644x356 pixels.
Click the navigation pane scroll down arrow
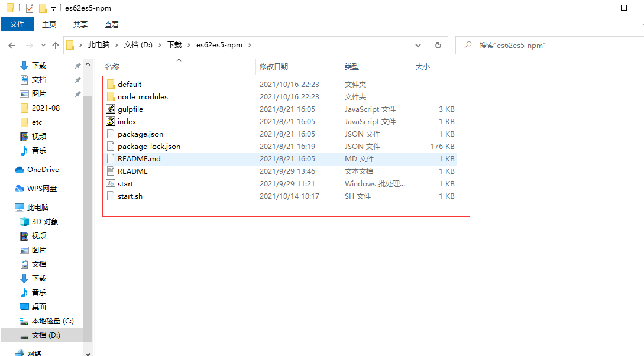pyautogui.click(x=88, y=352)
